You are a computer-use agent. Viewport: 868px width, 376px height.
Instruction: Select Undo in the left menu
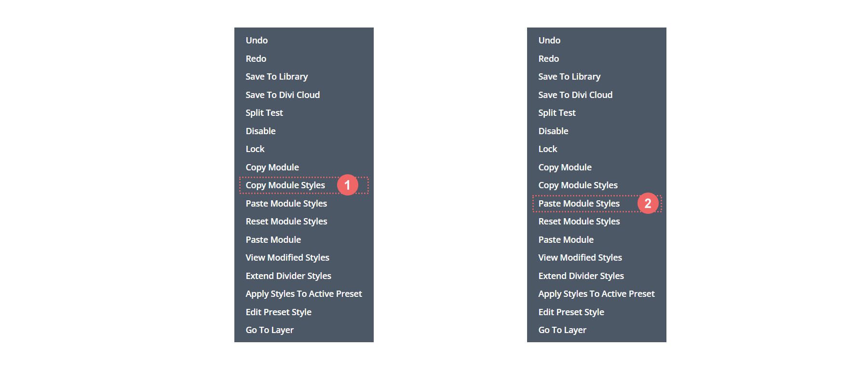coord(256,40)
